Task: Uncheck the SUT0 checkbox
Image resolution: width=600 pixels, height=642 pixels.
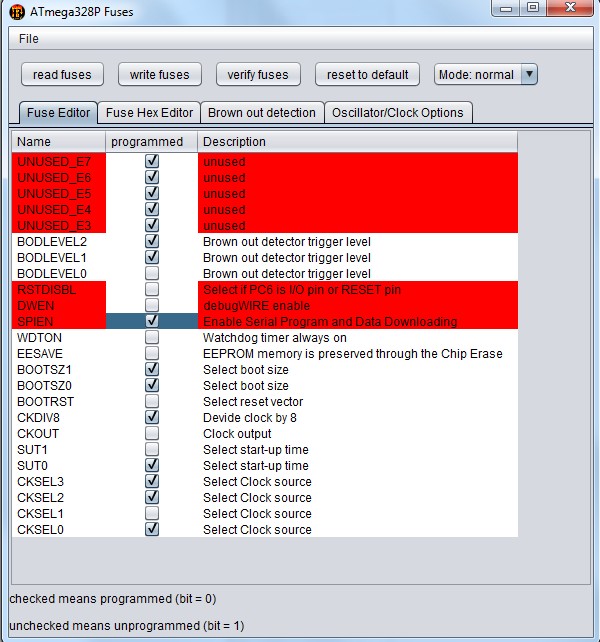Action: [x=152, y=465]
